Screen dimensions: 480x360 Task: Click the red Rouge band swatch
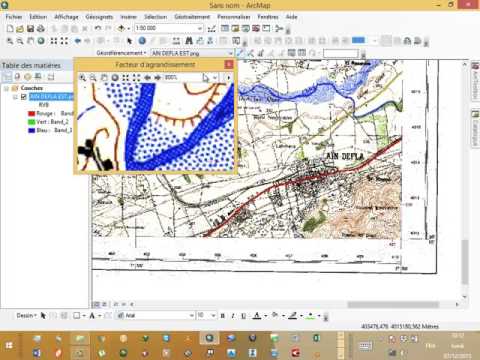[32, 114]
